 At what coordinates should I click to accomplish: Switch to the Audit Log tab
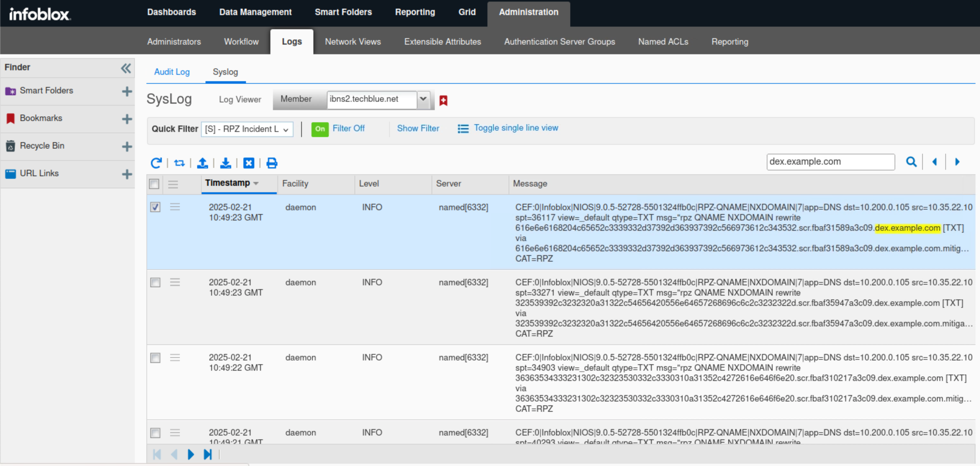[171, 72]
